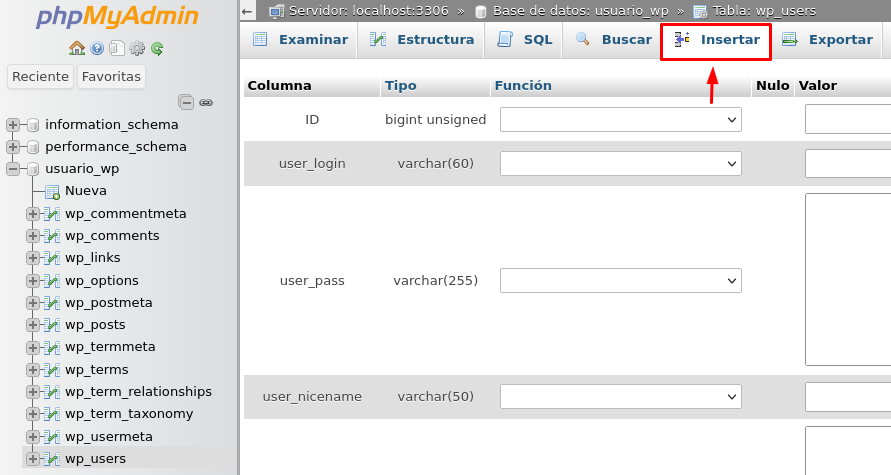Collapse all navigation tree icon
Viewport: 891px width, 475px height.
186,102
